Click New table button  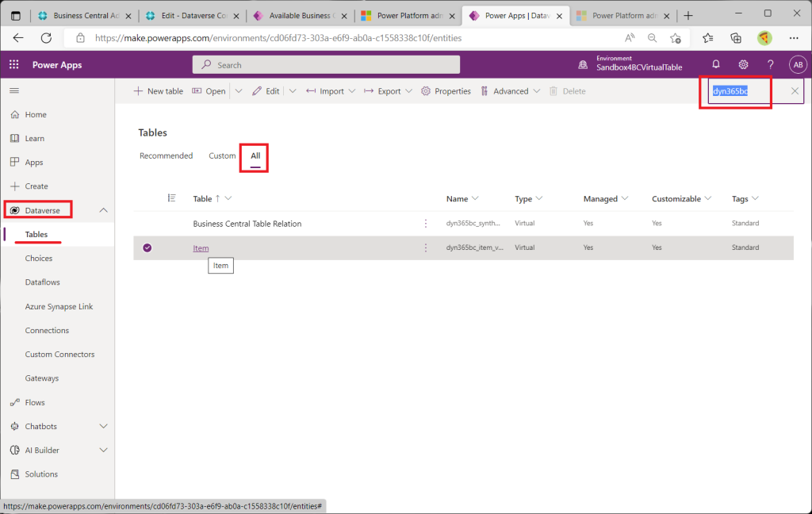coord(158,91)
